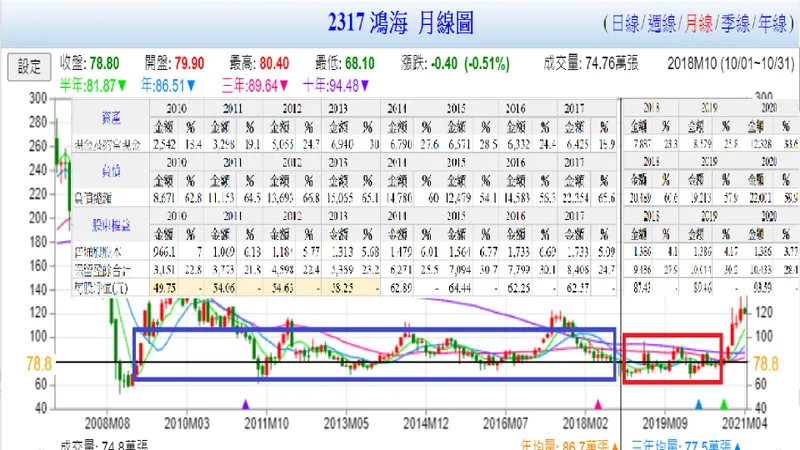Viewport: 800px width, 450px height.
Task: Click the green triangle marker on the time axis
Action: point(724,405)
